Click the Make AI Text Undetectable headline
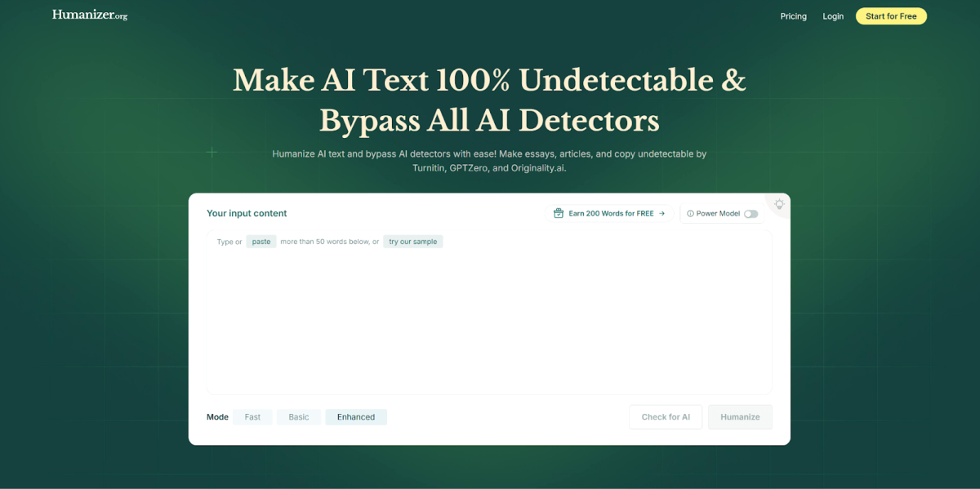980x489 pixels. (x=489, y=100)
